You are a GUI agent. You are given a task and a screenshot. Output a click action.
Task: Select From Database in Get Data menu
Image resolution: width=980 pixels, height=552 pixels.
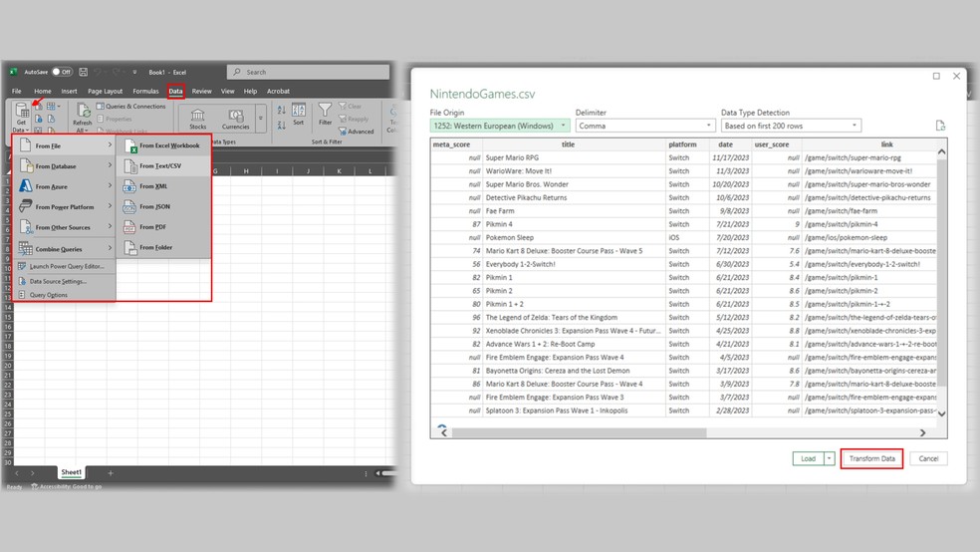[56, 166]
